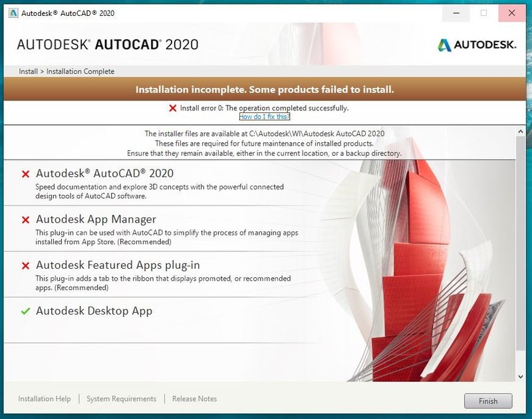Open Release Notes link
This screenshot has height=419, width=532.
click(x=194, y=398)
